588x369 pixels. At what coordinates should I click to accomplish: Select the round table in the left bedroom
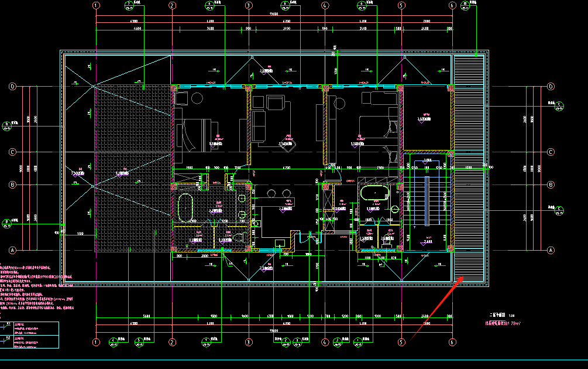197,98
